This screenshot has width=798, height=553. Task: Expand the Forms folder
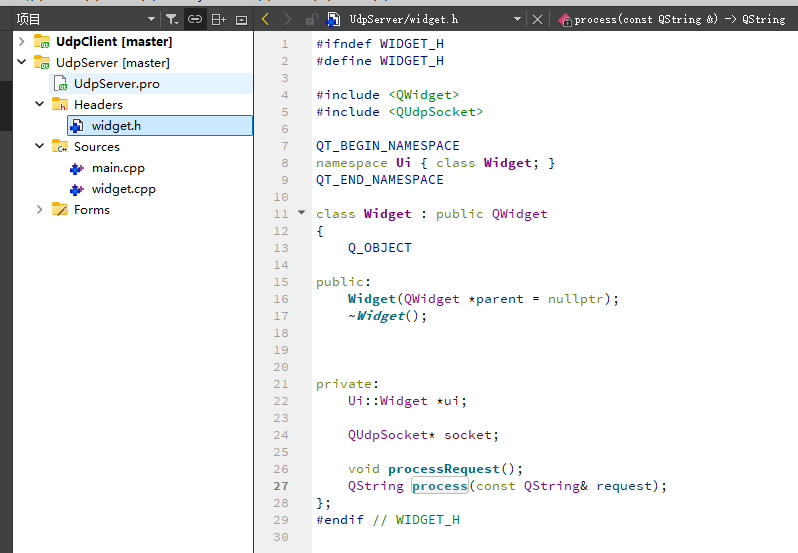[x=40, y=209]
